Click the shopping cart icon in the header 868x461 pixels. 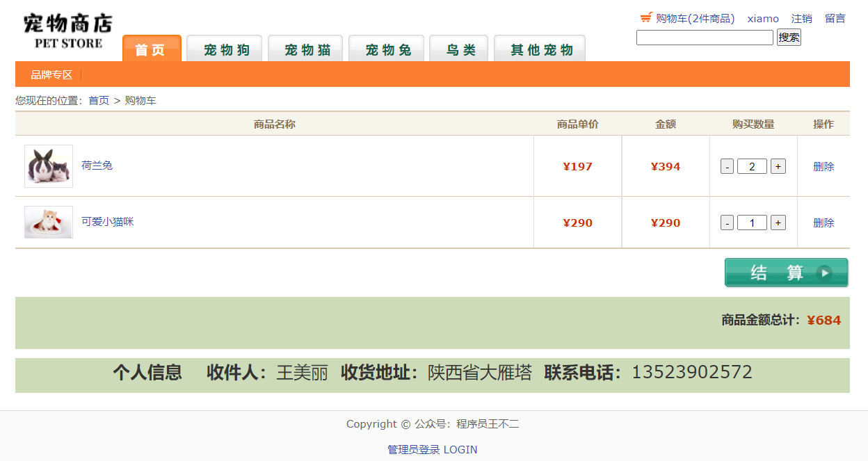point(647,18)
